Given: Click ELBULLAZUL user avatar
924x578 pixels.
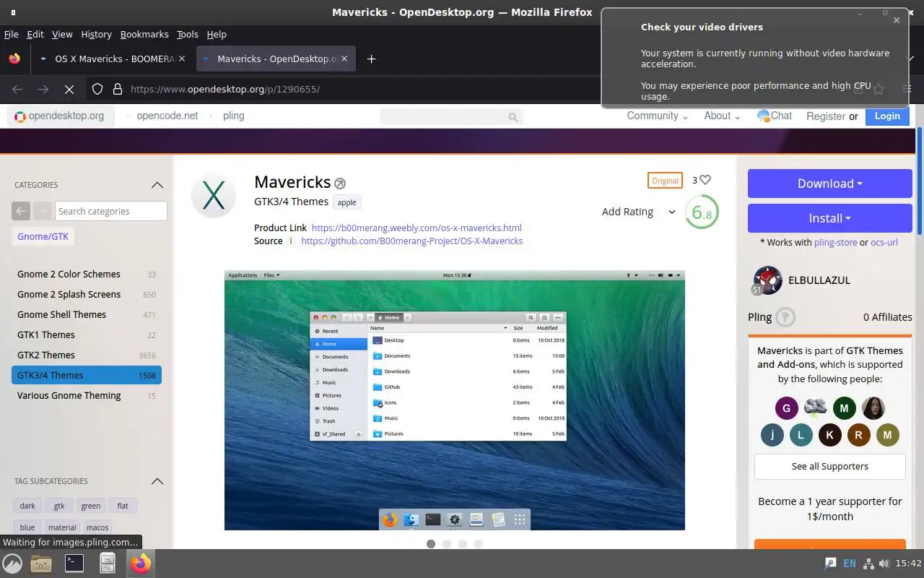Looking at the screenshot, I should coord(767,280).
